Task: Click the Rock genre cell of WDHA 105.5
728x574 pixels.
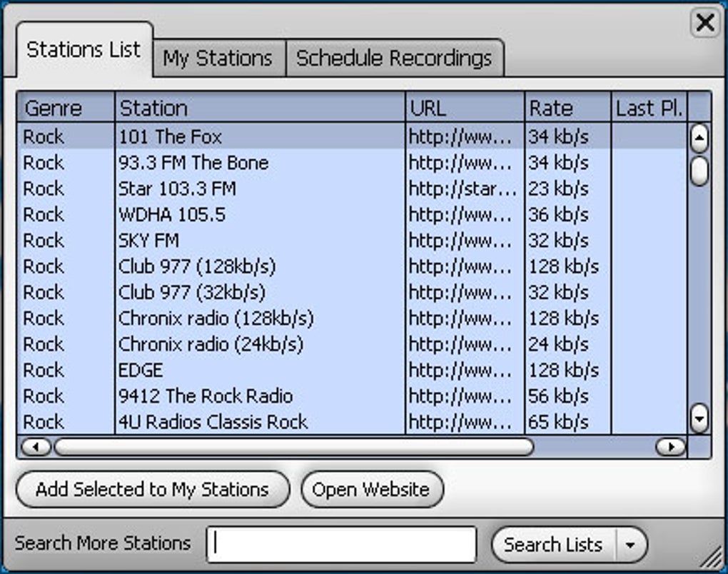Action: tap(66, 215)
